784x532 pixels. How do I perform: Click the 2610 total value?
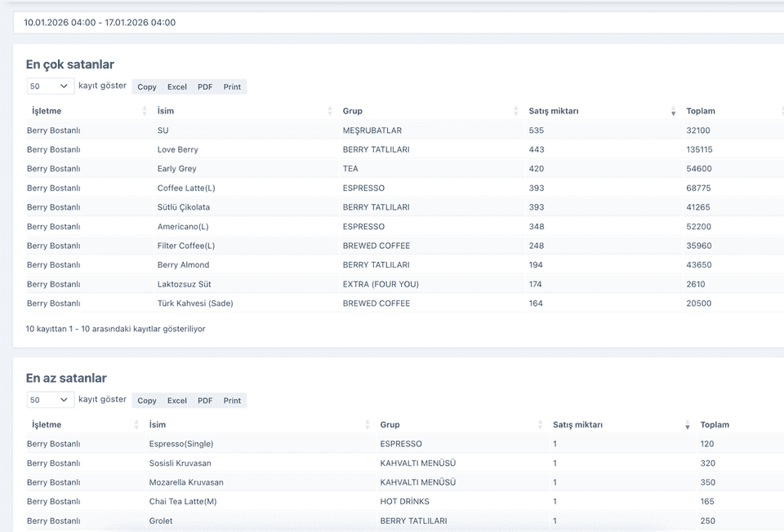pos(696,284)
